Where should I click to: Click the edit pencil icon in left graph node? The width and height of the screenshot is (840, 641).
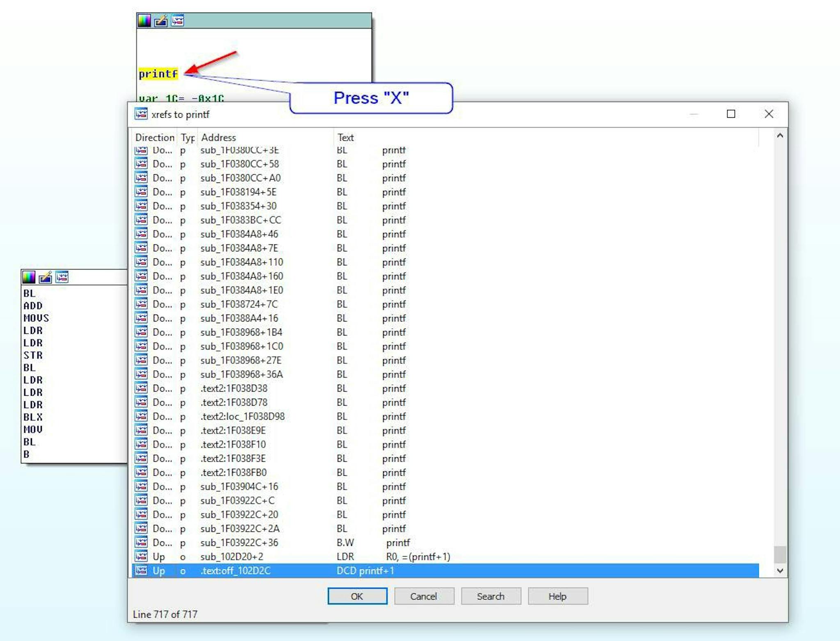point(45,277)
